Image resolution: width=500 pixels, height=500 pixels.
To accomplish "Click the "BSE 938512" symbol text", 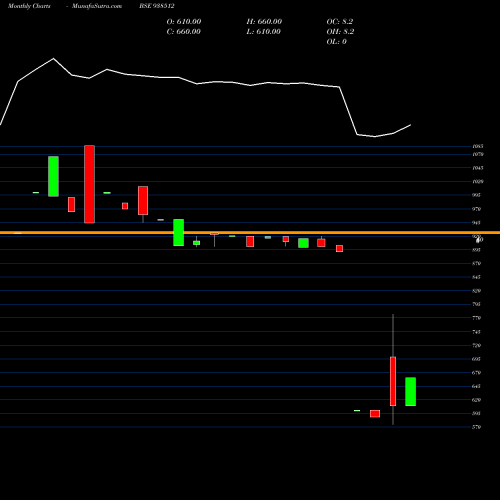I will pyautogui.click(x=157, y=6).
